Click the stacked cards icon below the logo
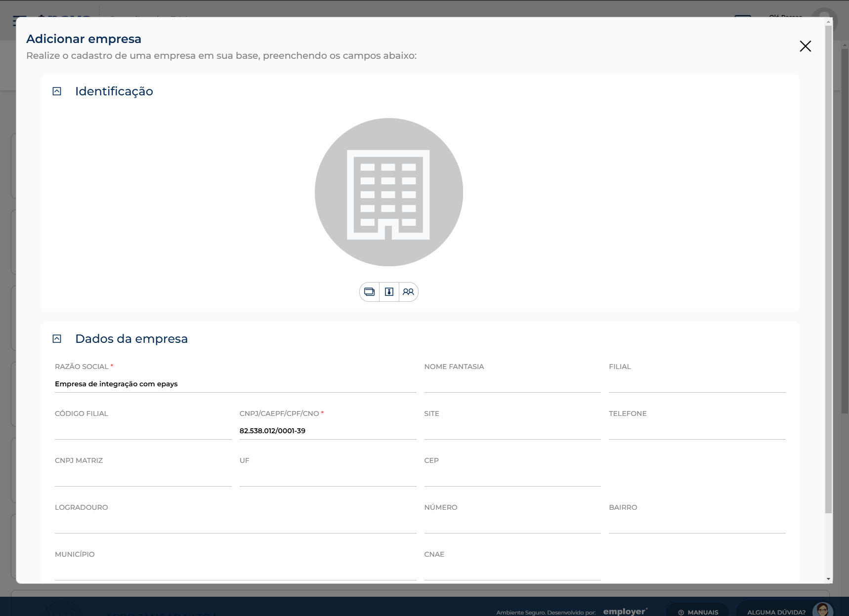The image size is (849, 616). tap(369, 292)
